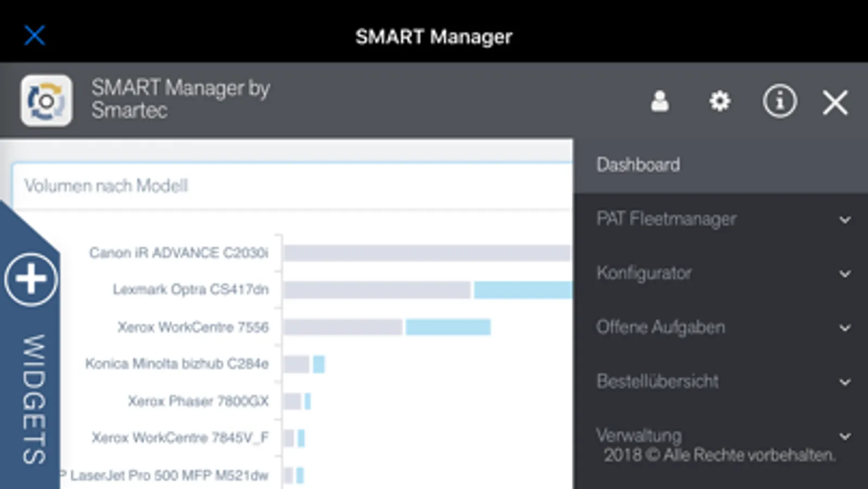This screenshot has height=489, width=868.
Task: Select the Lexmark Optra CS417dn label
Action: coord(191,289)
